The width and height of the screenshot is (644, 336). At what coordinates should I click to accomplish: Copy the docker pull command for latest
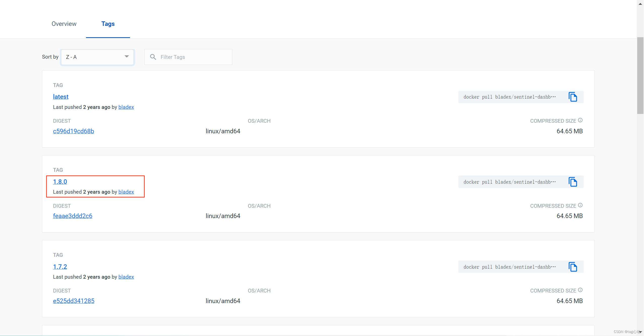pyautogui.click(x=573, y=97)
